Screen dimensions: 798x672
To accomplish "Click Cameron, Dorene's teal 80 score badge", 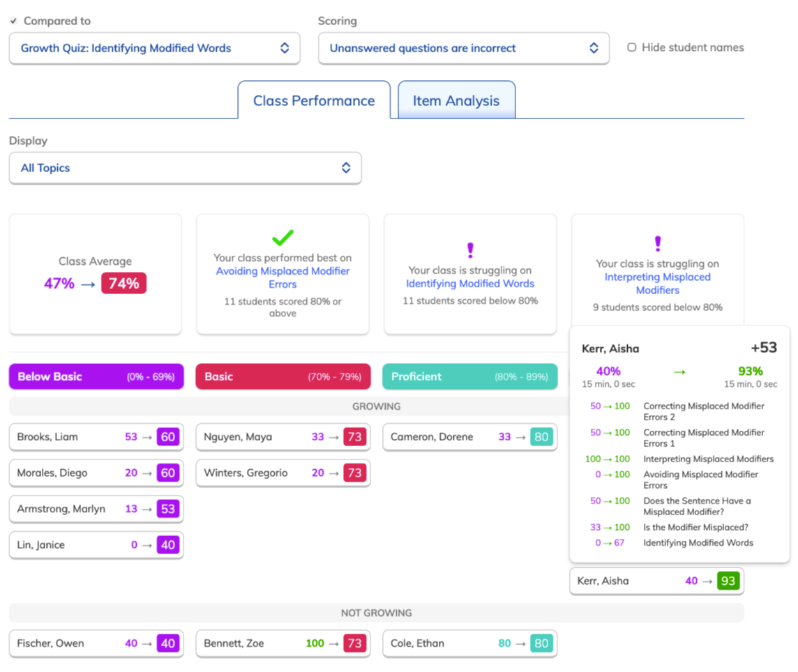I will click(x=541, y=437).
